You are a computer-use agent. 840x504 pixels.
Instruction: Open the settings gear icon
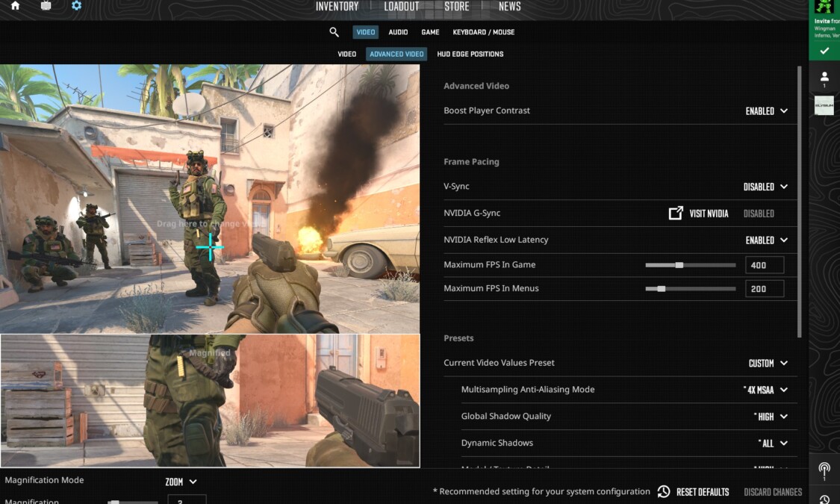tap(77, 6)
